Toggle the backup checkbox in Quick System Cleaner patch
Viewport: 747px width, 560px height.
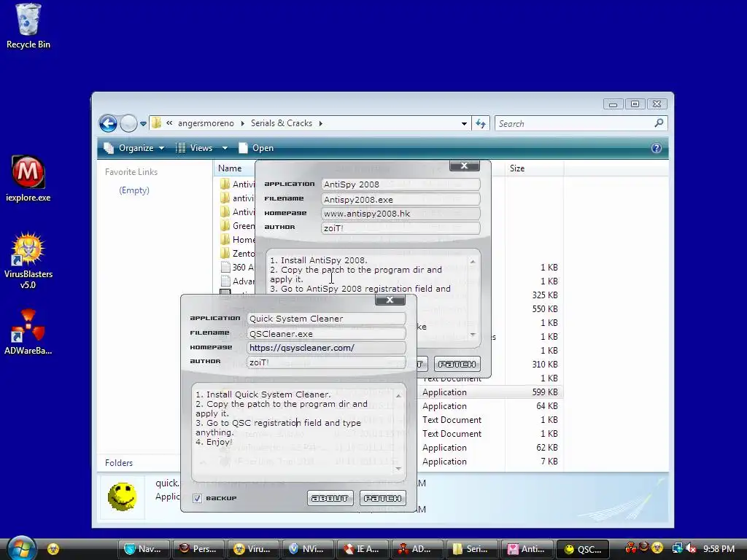pyautogui.click(x=197, y=498)
